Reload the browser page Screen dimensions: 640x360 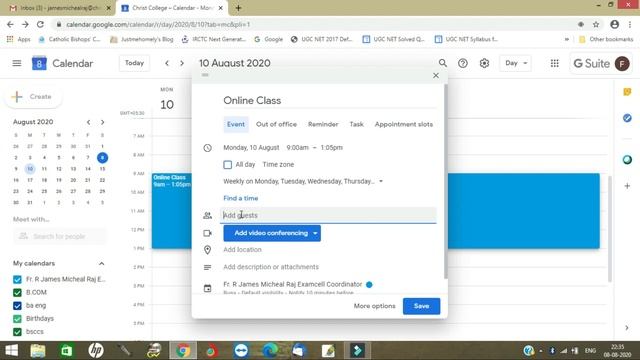click(x=40, y=24)
